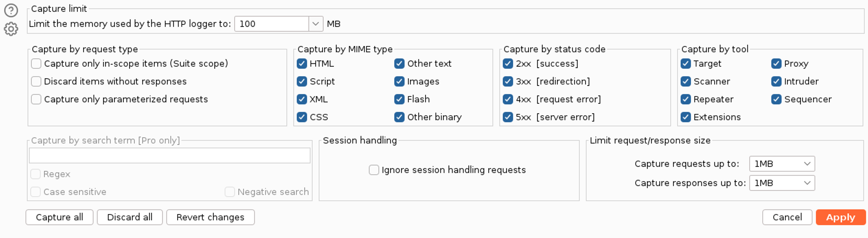
Task: Enable Ignore session handling requests
Action: [374, 170]
